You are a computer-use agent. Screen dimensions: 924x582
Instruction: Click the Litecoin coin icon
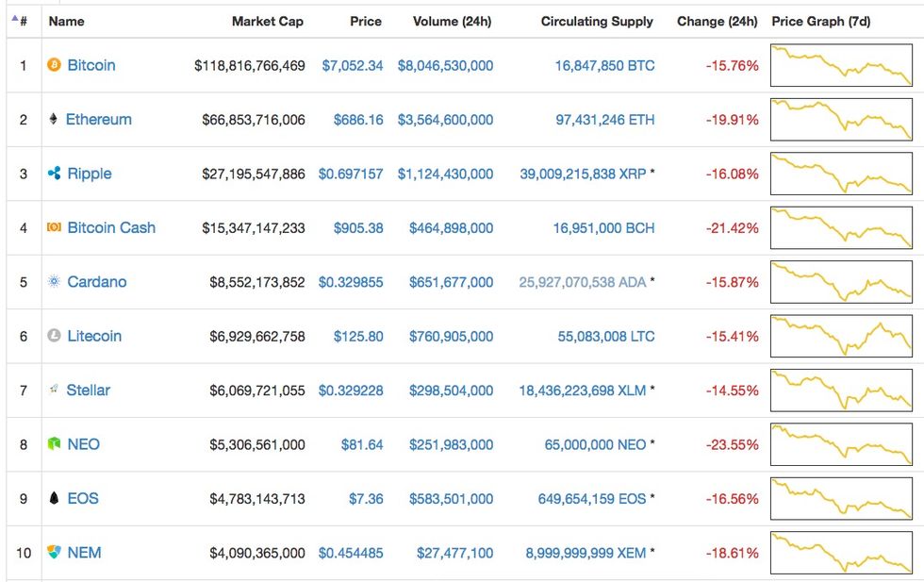click(54, 336)
